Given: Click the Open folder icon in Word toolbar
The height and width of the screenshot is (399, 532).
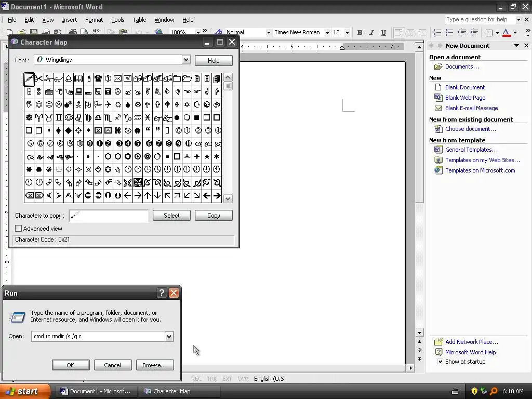Looking at the screenshot, I should [22, 33].
